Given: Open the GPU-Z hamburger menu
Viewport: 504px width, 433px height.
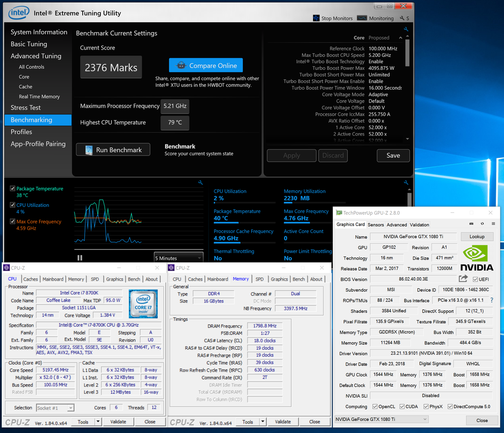Looking at the screenshot, I should (493, 224).
